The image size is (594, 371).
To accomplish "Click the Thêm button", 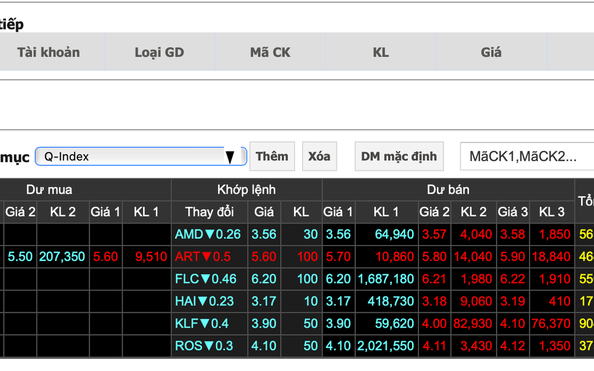I will point(272,156).
